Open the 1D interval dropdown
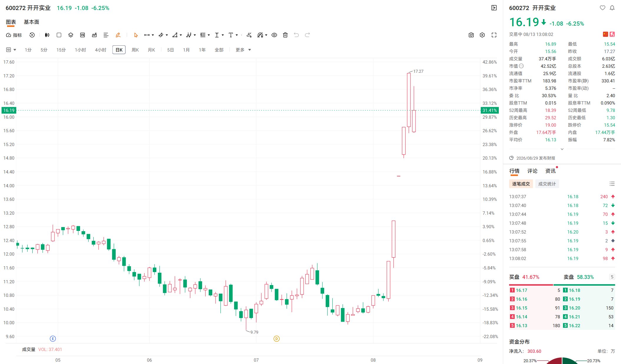This screenshot has height=364, width=621. point(11,50)
